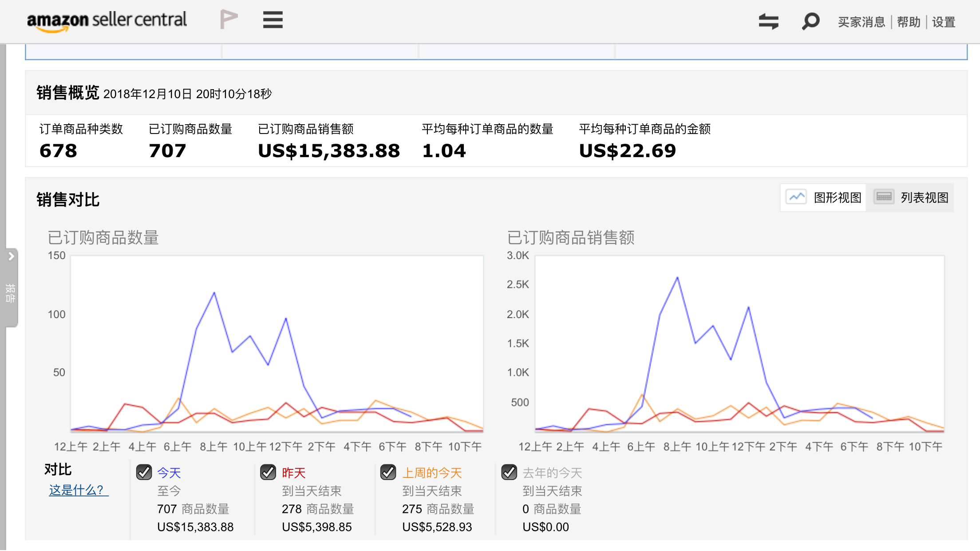
Task: Switch to 列表视图 table view
Action: (910, 197)
